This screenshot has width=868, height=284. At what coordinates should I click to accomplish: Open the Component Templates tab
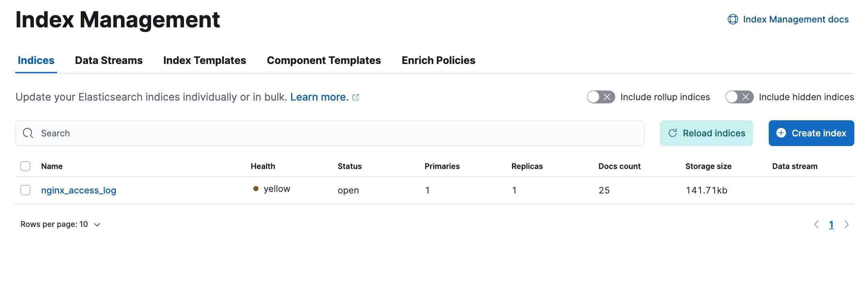tap(323, 60)
